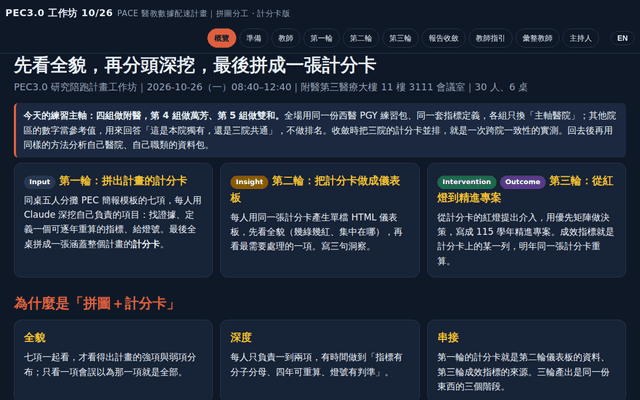Image resolution: width=640 pixels, height=400 pixels.
Task: Click the 深度 card body text
Action: (316, 364)
